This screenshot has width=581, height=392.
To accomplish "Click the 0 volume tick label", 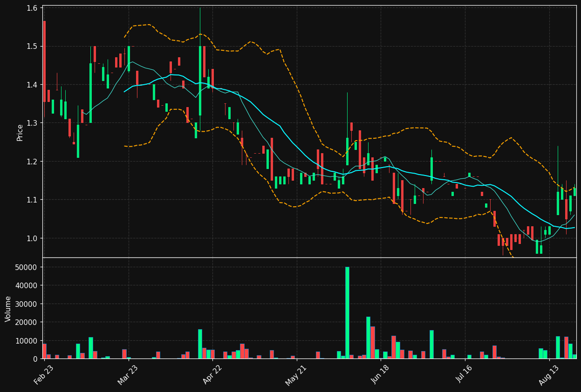I will coord(36,359).
